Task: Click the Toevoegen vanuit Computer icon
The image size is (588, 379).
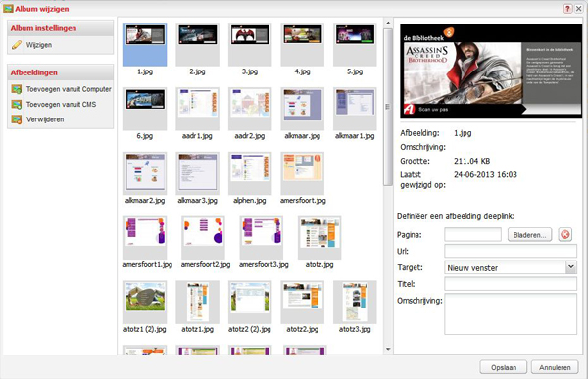Action: pos(17,89)
